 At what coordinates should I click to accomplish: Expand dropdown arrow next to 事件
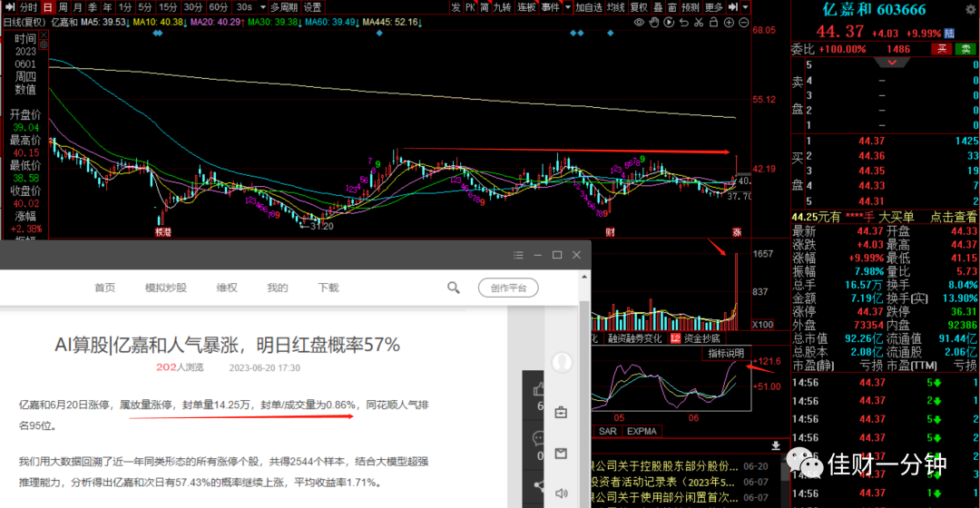567,7
